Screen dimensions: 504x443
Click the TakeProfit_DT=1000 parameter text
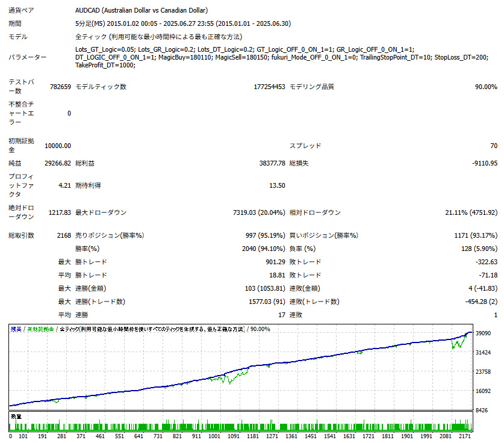coord(105,65)
